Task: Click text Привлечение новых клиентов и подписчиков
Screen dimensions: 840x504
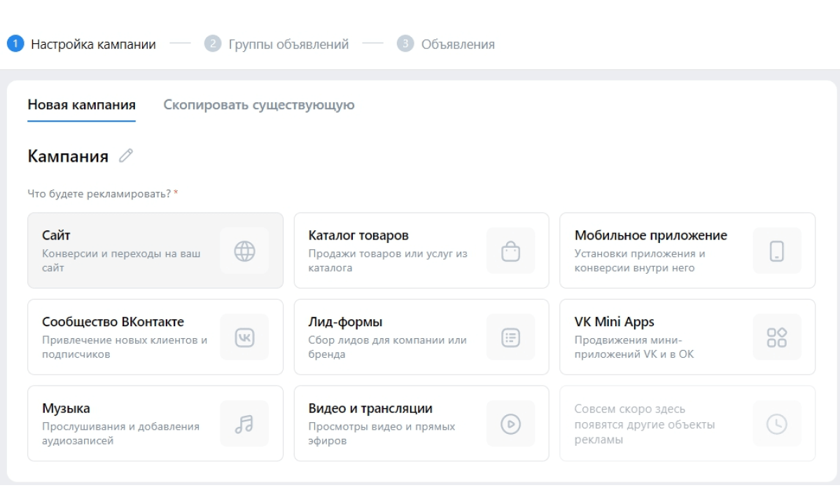Action: 125,347
